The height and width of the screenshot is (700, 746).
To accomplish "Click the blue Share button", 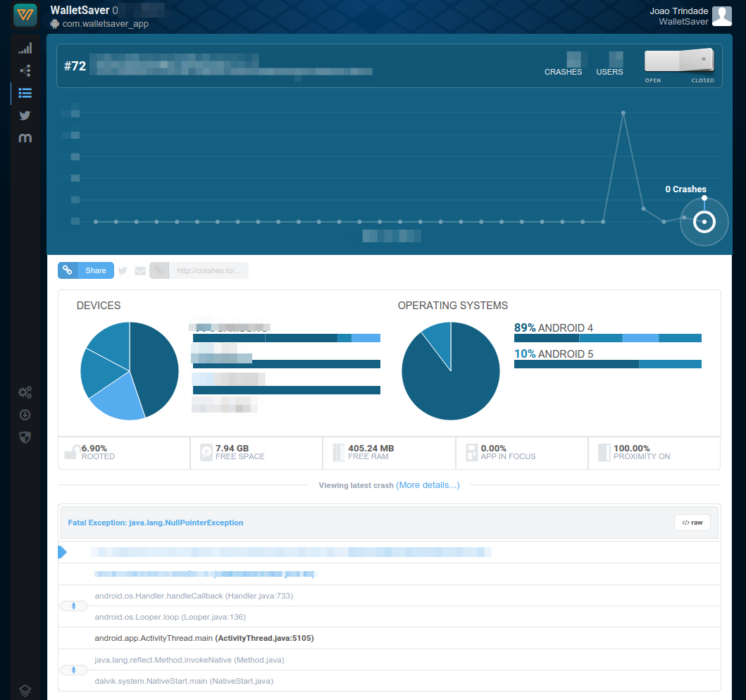I will (x=86, y=270).
